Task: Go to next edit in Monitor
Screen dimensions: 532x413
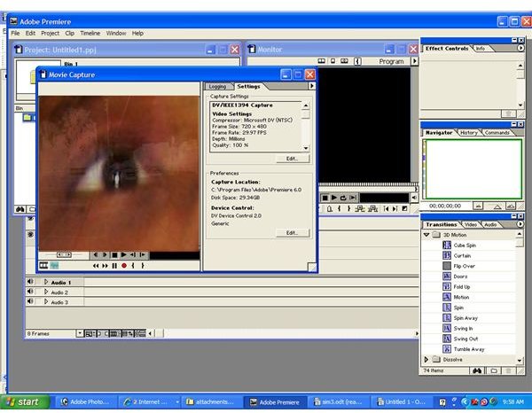Action: (395, 209)
